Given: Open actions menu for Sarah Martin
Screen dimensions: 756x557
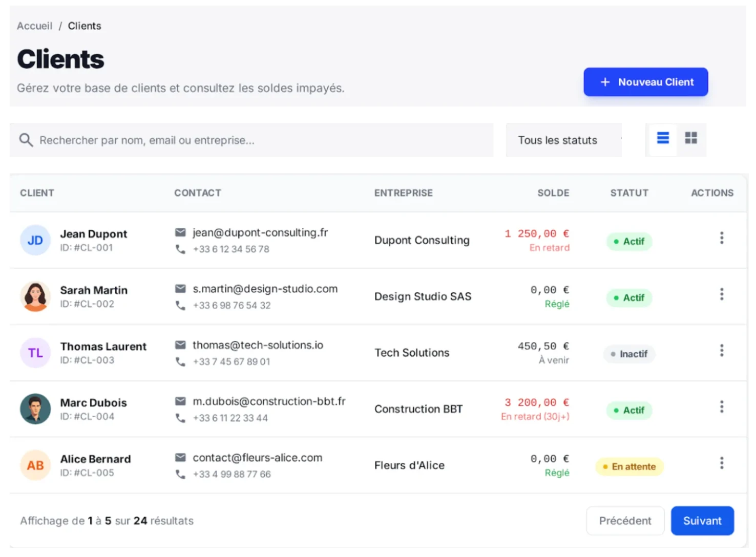Looking at the screenshot, I should point(722,294).
